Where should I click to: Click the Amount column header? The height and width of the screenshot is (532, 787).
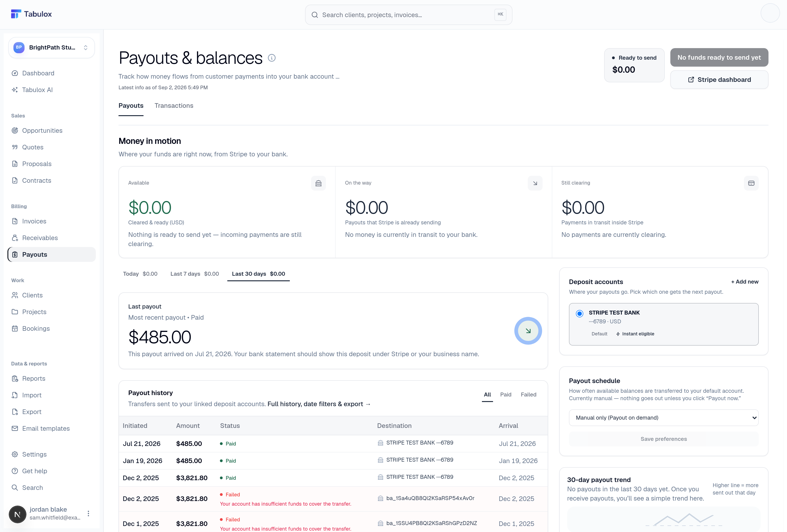(x=188, y=426)
